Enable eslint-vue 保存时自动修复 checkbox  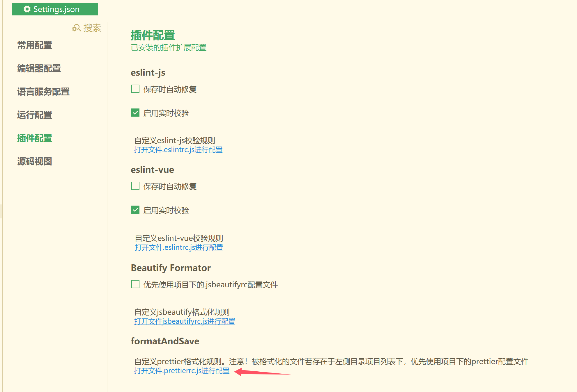pos(135,186)
